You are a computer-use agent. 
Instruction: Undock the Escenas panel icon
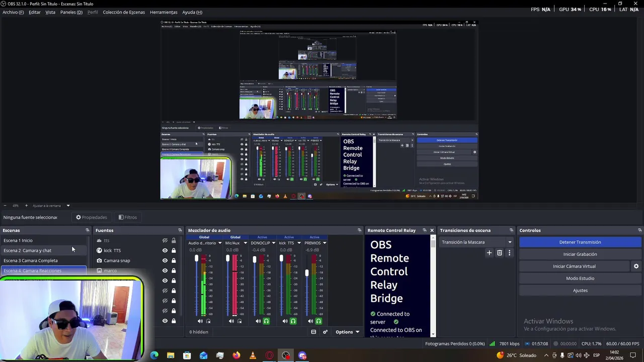(x=87, y=230)
